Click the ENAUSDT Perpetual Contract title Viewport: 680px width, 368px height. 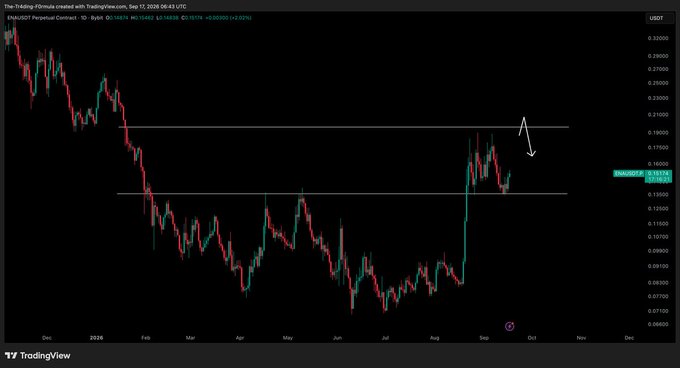point(43,18)
